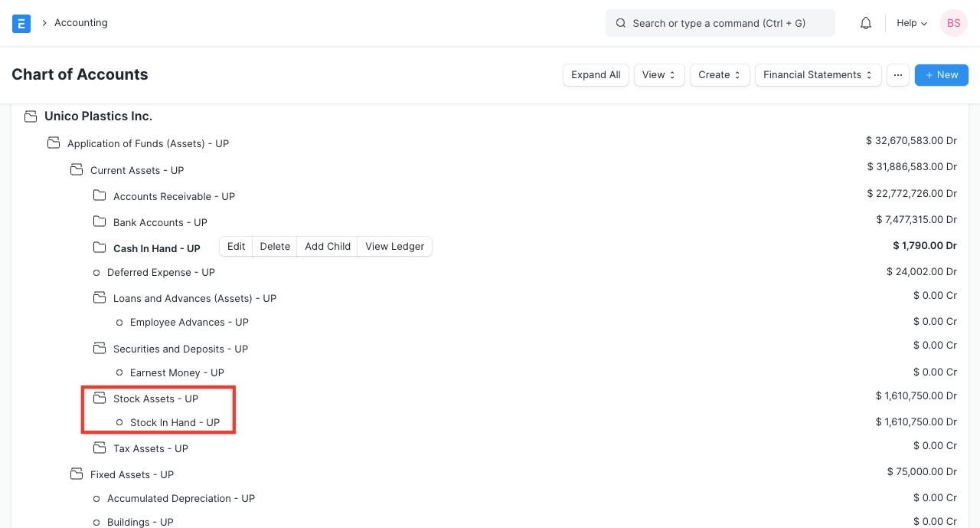980x528 pixels.
Task: Click the three-dots more options button
Action: (897, 75)
